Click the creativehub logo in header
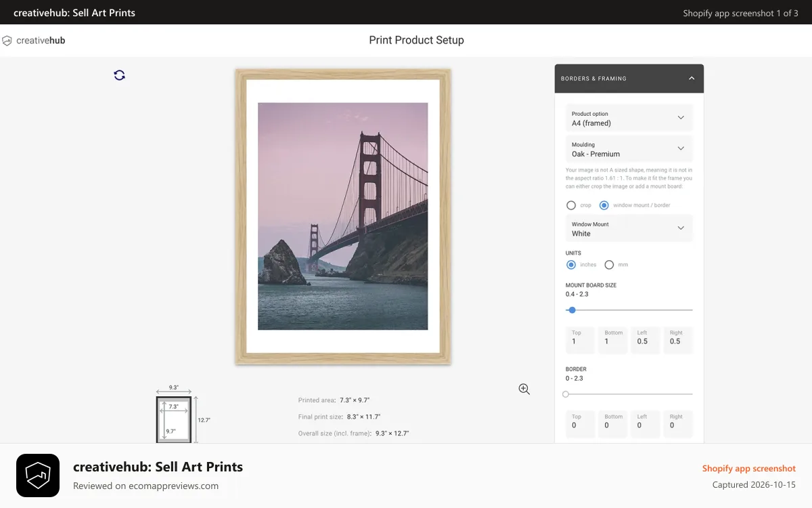This screenshot has height=508, width=812. pyautogui.click(x=34, y=41)
